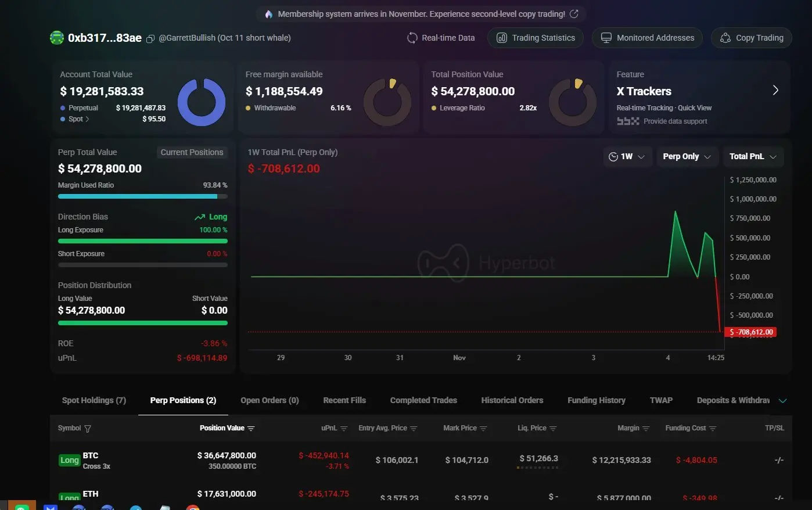Click the logo beside Provide data support

(628, 121)
